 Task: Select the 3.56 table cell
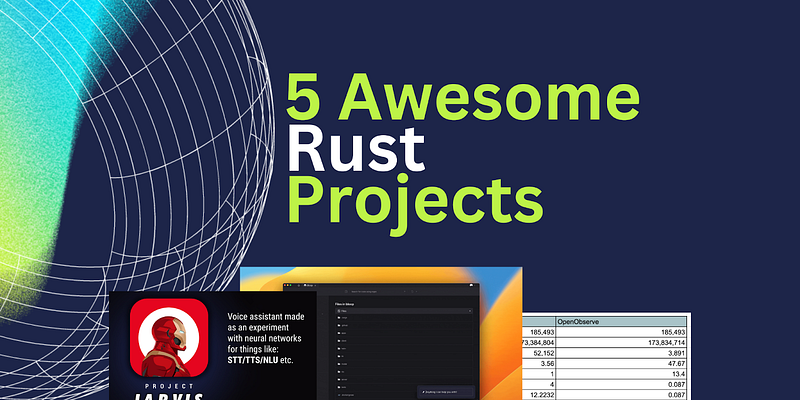tap(539, 363)
